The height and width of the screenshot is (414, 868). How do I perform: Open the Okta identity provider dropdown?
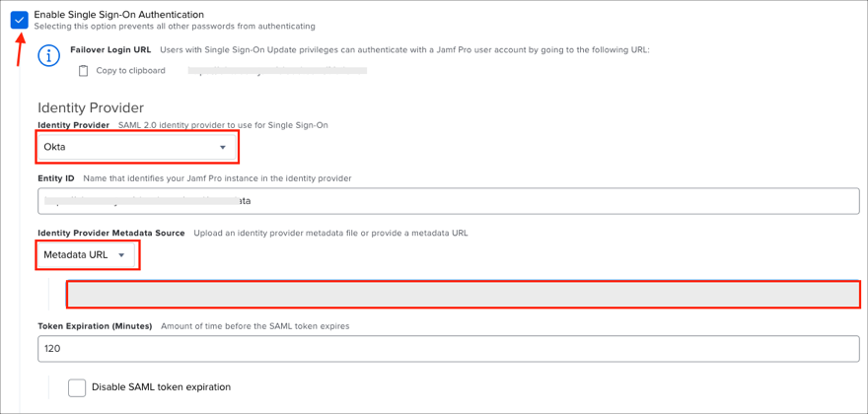coord(136,148)
